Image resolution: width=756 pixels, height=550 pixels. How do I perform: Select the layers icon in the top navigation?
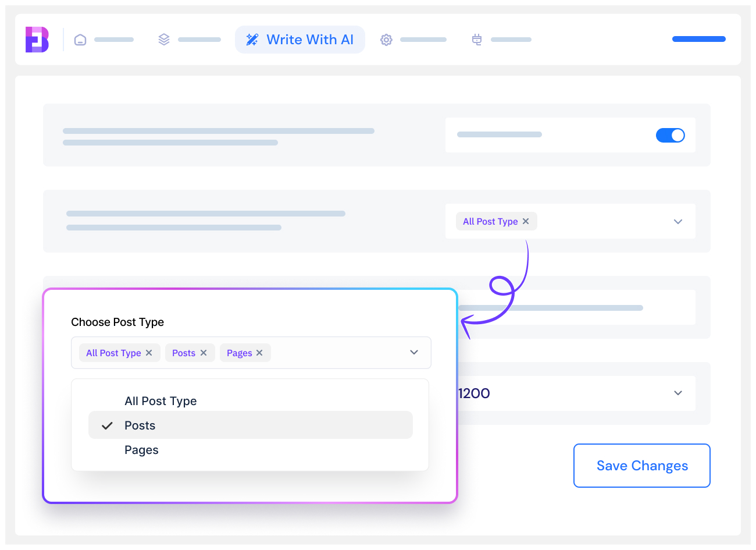pos(163,39)
